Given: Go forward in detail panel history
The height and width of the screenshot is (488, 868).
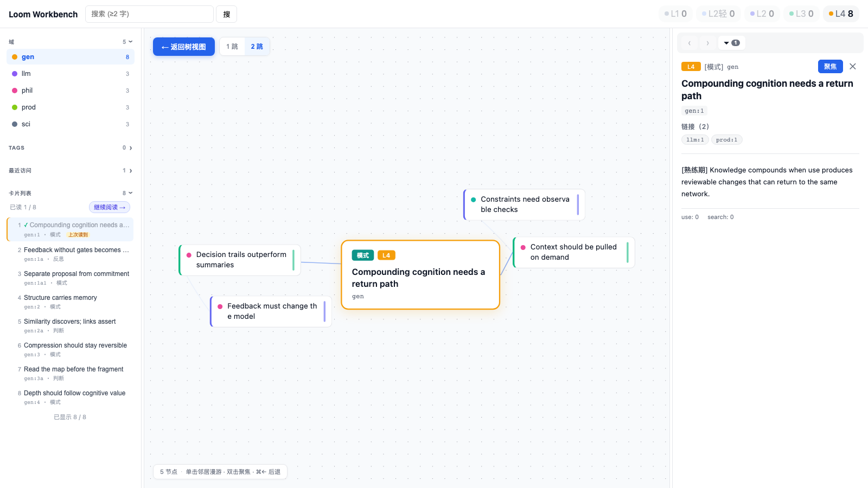Looking at the screenshot, I should 707,43.
